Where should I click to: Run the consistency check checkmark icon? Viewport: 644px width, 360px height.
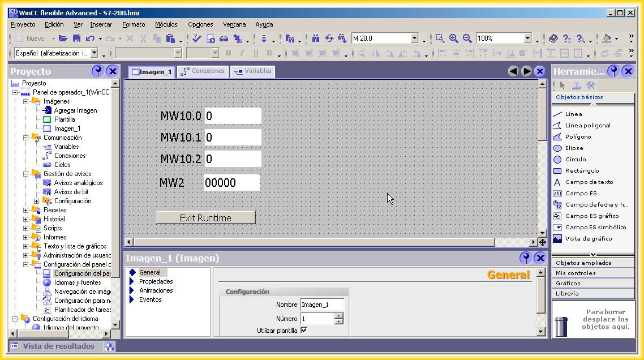click(196, 38)
